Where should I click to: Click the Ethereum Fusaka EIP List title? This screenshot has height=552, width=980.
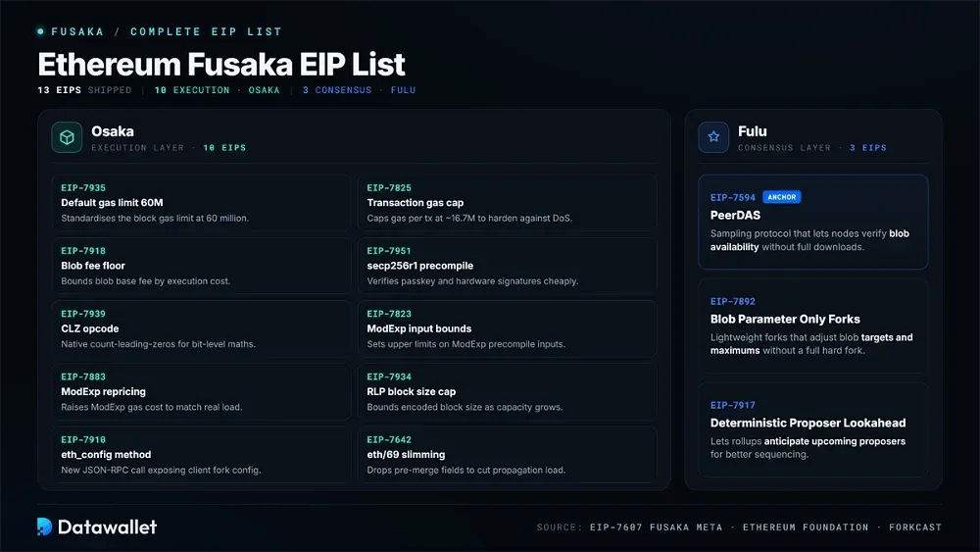[x=221, y=65]
